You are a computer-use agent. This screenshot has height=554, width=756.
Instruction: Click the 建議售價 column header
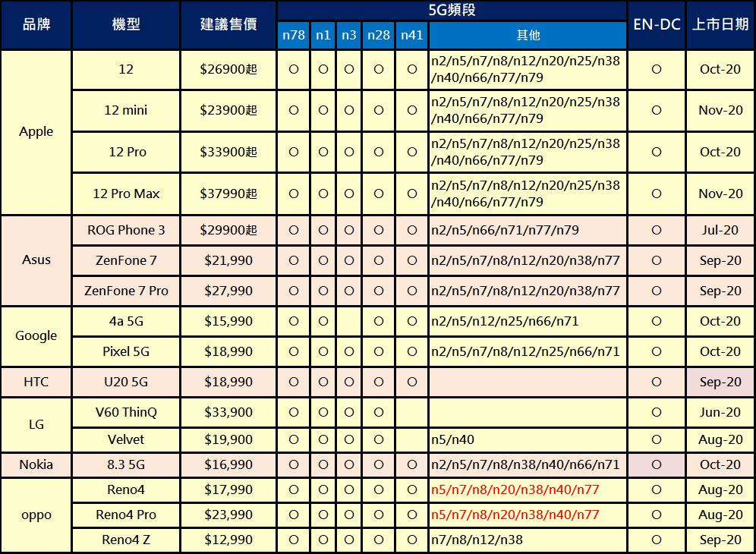[228, 25]
